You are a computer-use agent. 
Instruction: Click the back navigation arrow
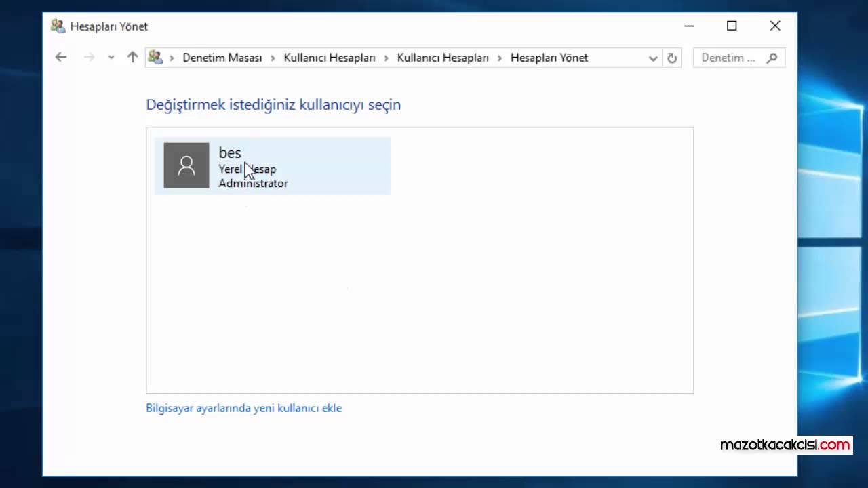coord(61,58)
